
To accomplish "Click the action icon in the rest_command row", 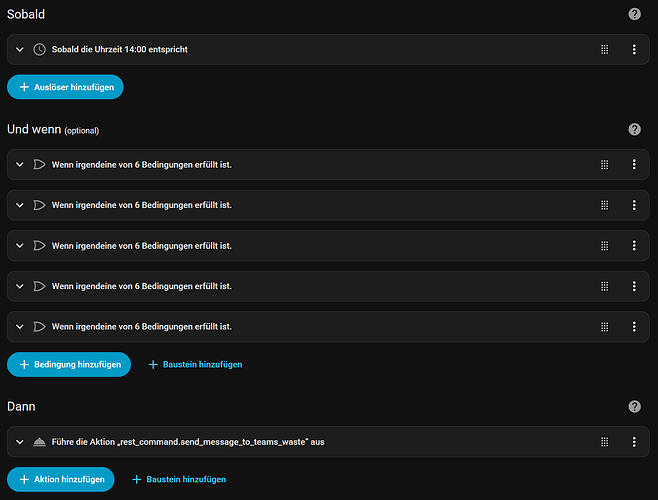I will [39, 442].
